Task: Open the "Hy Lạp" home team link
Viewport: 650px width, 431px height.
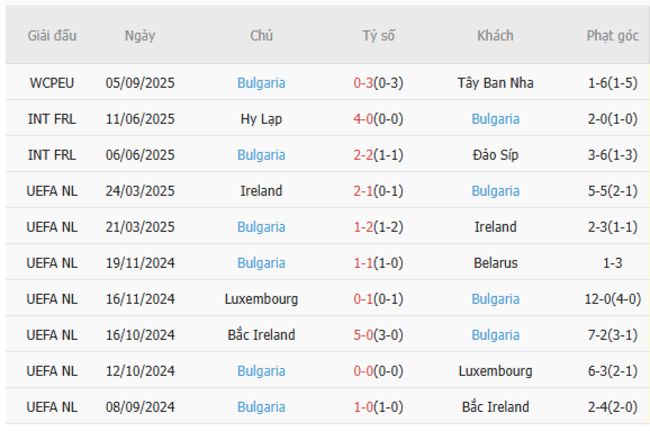Action: (x=261, y=119)
